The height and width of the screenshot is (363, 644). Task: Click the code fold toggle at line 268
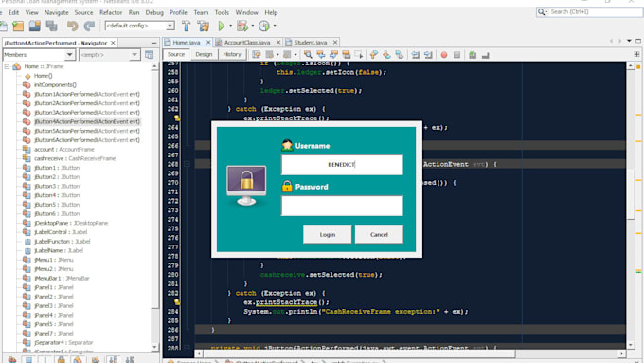click(x=187, y=164)
